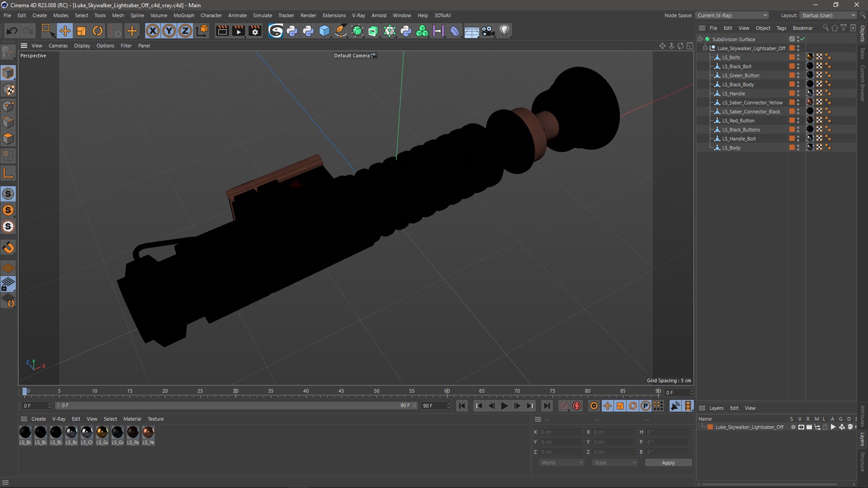Open the Spline Pen tool
The height and width of the screenshot is (488, 868).
pos(341,31)
